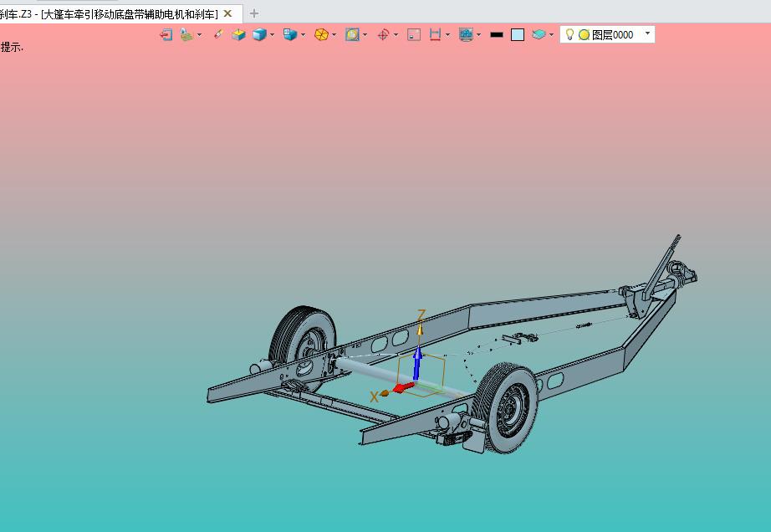
Task: Click the shaded blue cube icon
Action: [259, 34]
